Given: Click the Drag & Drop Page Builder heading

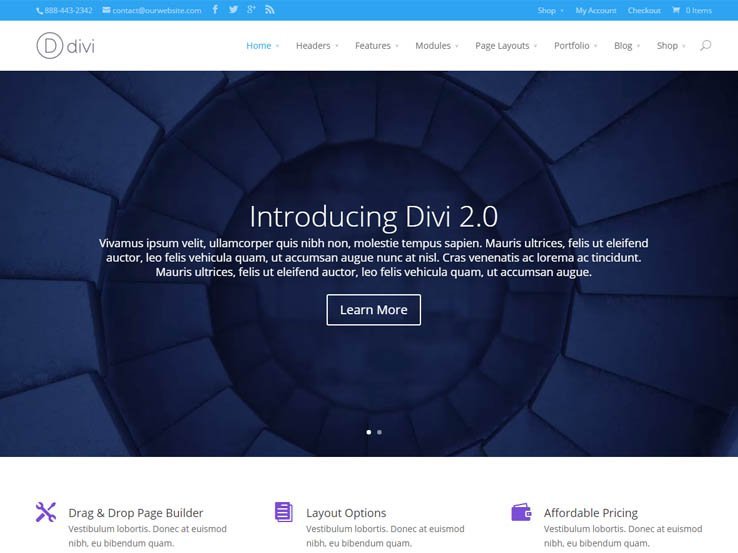Looking at the screenshot, I should pos(136,513).
